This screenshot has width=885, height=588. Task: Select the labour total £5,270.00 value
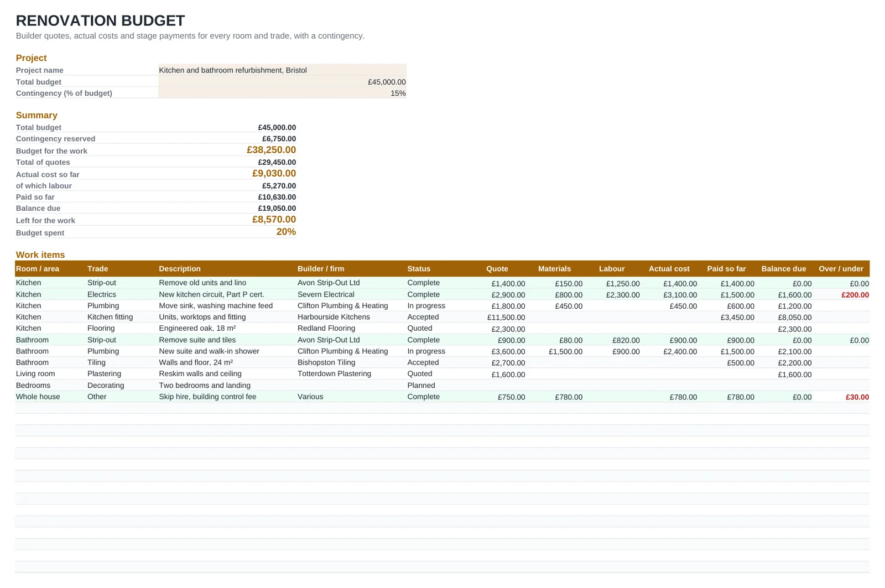(x=279, y=186)
